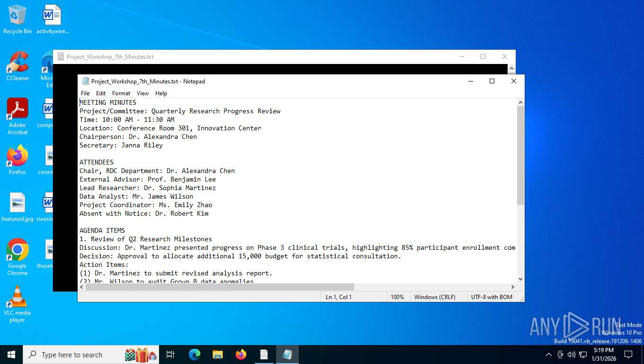Open the Notepad Edit menu
644x364 pixels.
coord(101,93)
